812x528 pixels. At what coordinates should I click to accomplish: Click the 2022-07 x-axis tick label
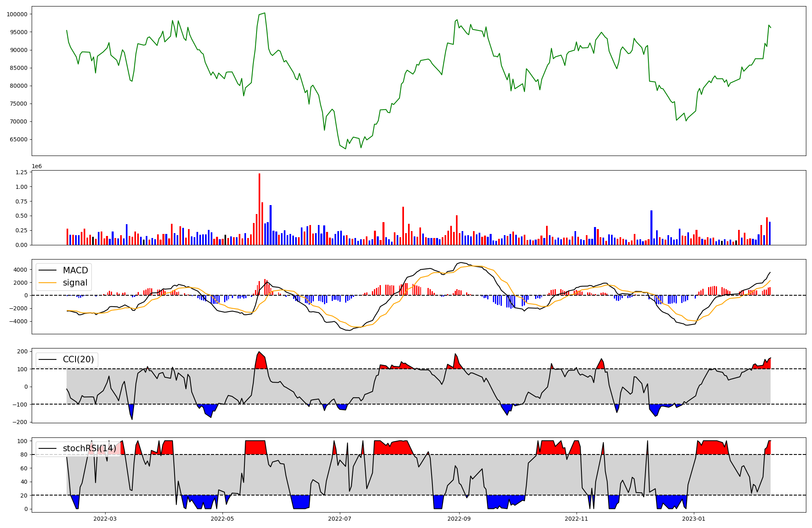pyautogui.click(x=339, y=519)
